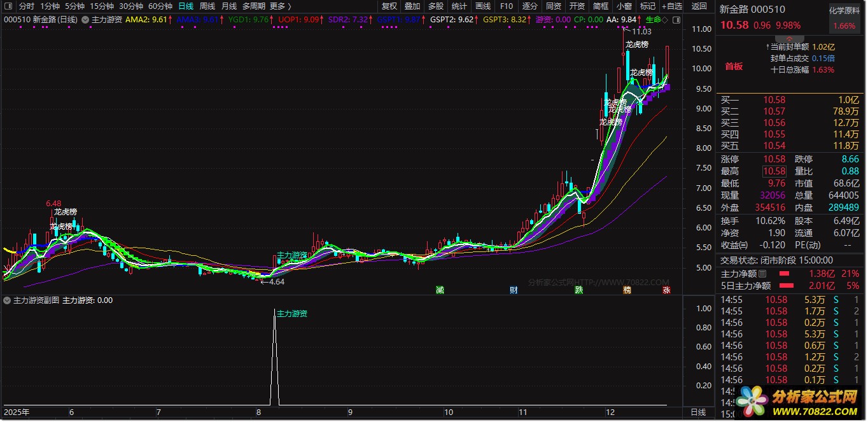Image resolution: width=868 pixels, height=422 pixels.
Task: Click the 跌 event marker icon
Action: 579,290
